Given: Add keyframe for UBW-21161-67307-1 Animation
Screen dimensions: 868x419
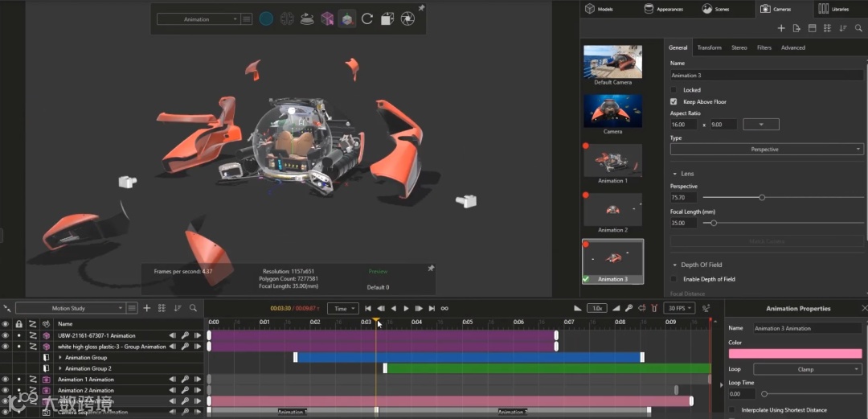Looking at the screenshot, I should pos(186,335).
